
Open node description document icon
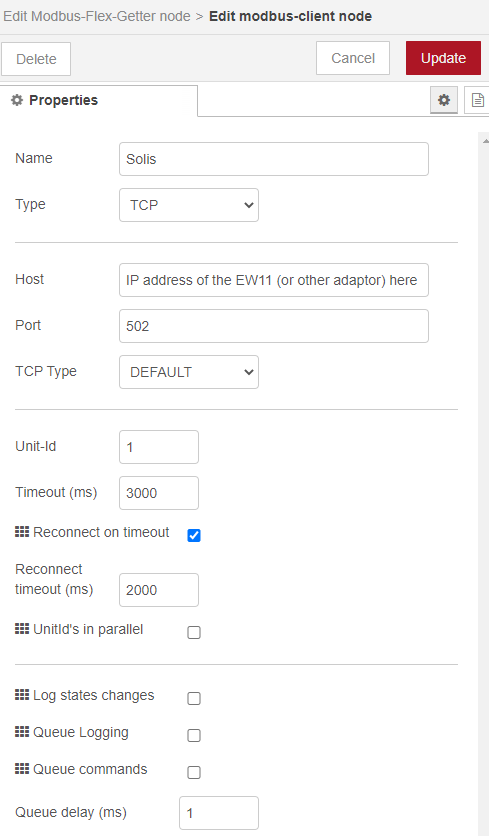tap(477, 100)
